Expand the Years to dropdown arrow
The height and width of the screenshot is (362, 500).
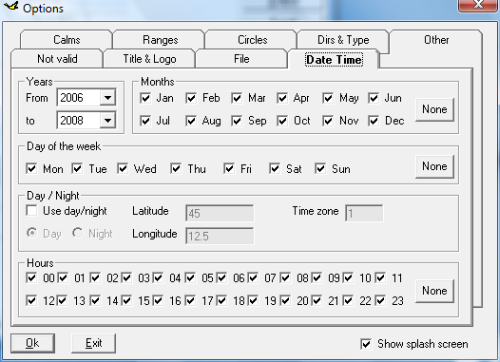click(x=108, y=120)
